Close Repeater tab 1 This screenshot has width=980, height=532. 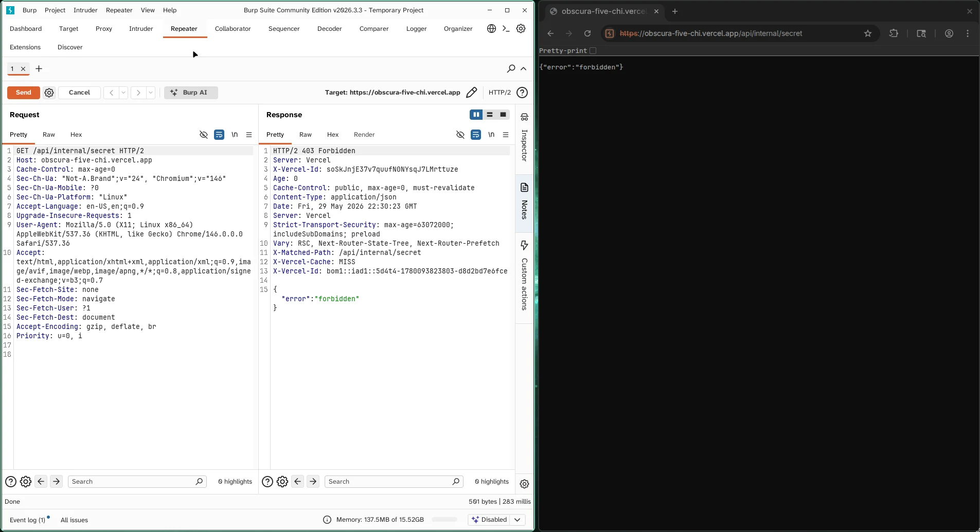[x=23, y=68]
